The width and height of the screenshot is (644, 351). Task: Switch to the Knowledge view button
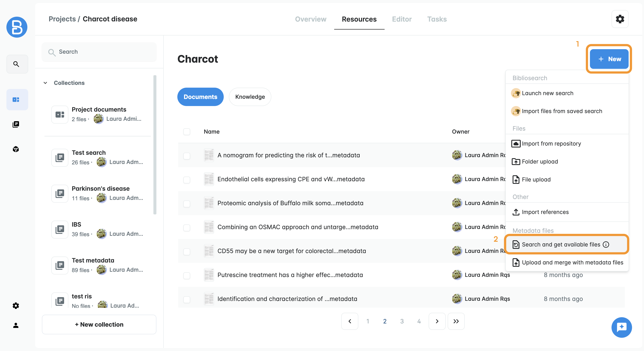[x=250, y=97]
